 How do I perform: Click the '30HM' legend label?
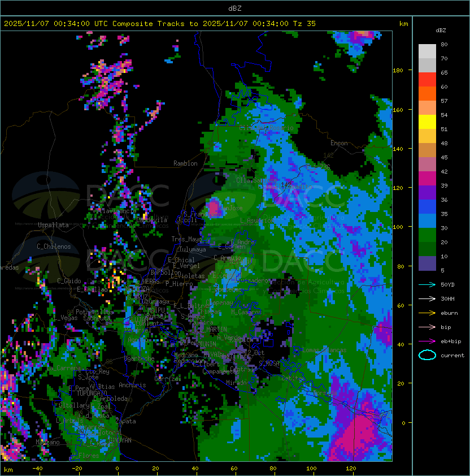447,299
